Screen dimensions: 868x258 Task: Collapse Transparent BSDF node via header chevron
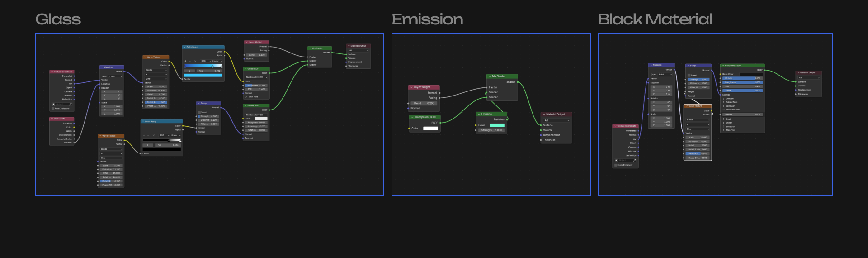(412, 117)
